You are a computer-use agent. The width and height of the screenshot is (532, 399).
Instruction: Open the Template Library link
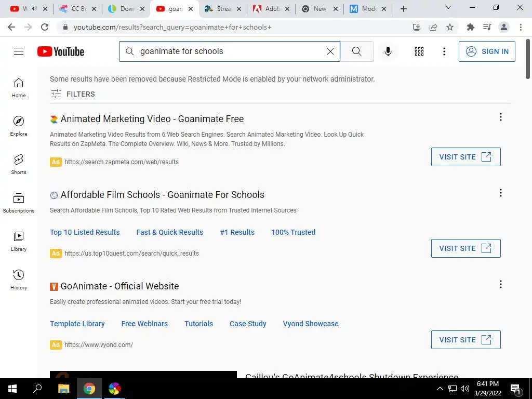click(77, 324)
